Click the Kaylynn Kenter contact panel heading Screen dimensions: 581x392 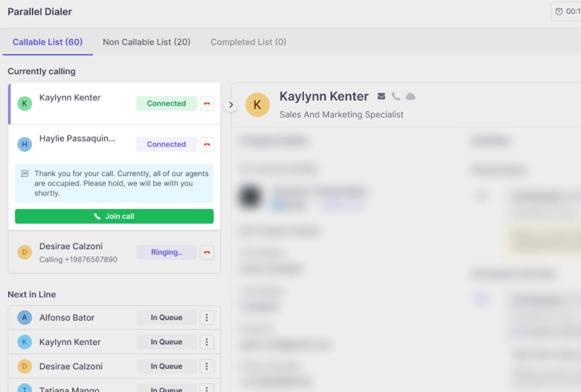(x=324, y=96)
